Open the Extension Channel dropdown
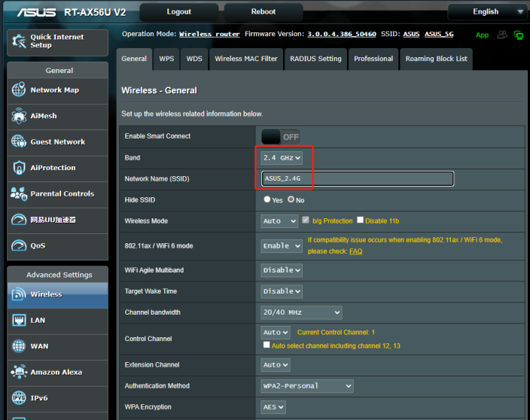 point(276,365)
